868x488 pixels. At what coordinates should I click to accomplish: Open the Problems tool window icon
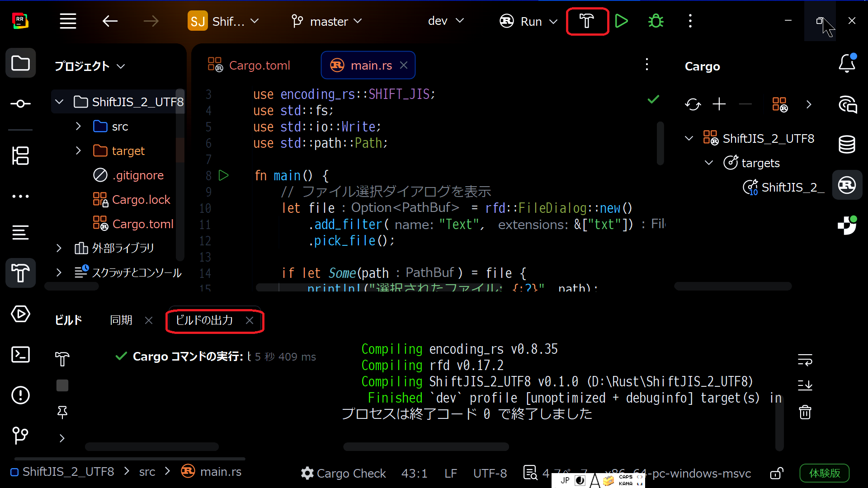20,395
